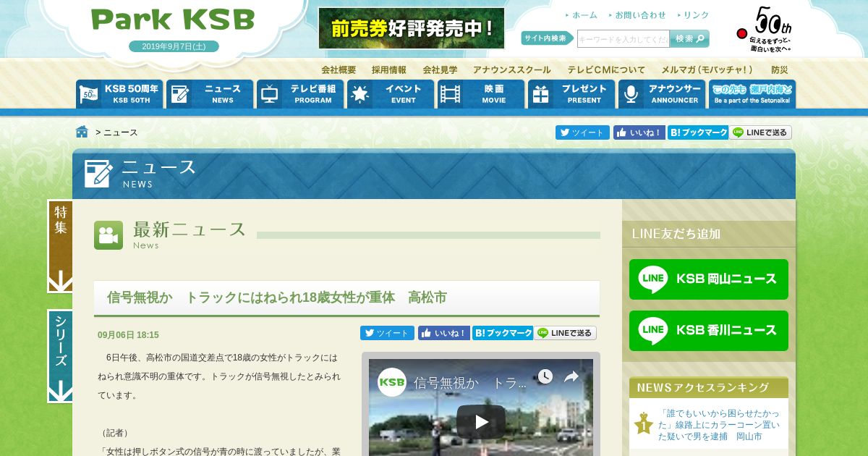Add KSB 香川ニュース LINE friend

[709, 331]
